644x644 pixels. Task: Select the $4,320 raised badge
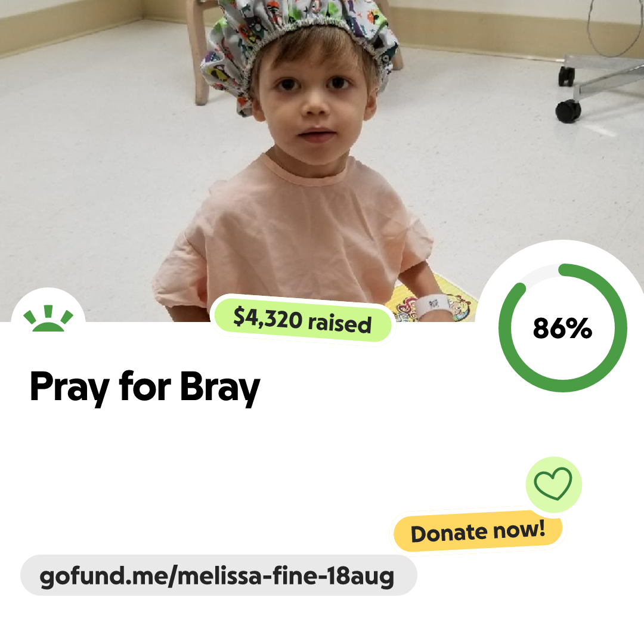[x=302, y=319]
